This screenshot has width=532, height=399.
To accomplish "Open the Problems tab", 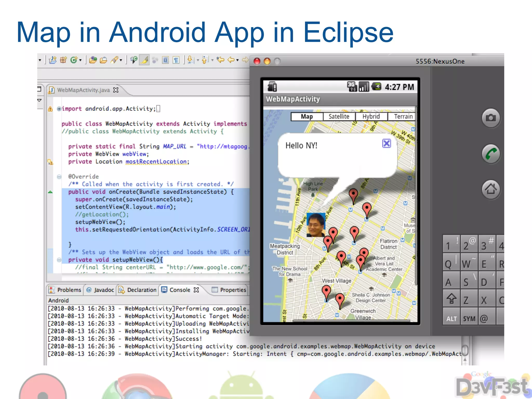I will (x=65, y=290).
